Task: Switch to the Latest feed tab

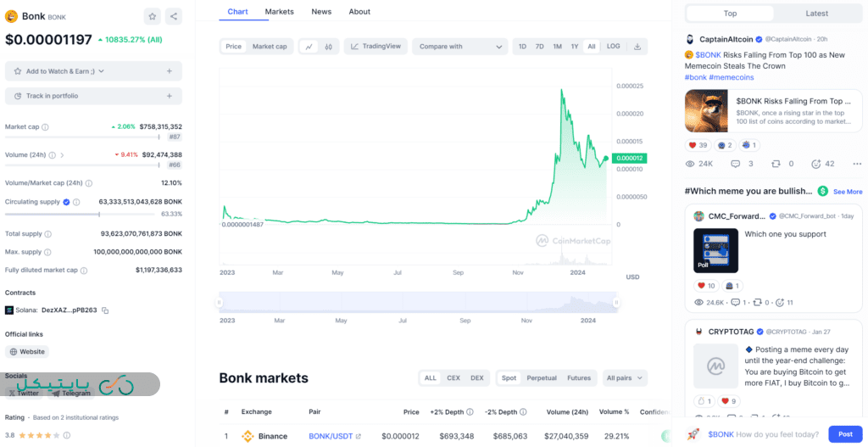Action: pyautogui.click(x=816, y=14)
